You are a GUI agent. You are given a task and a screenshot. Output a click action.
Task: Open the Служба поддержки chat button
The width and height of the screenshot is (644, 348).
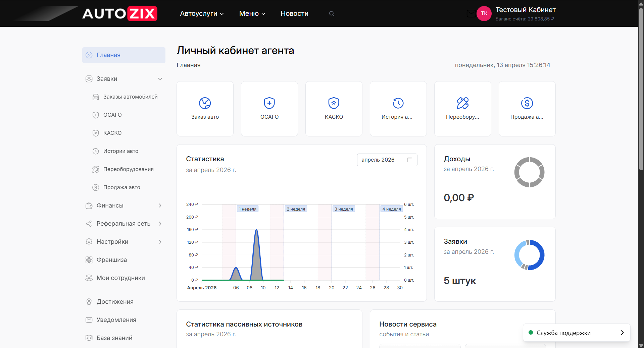coord(576,333)
